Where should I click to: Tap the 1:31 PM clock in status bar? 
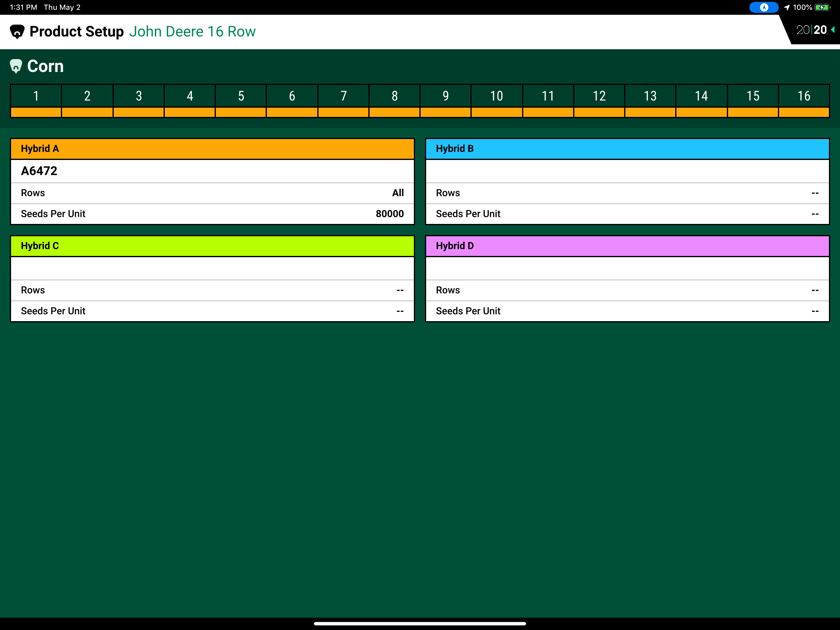click(24, 7)
